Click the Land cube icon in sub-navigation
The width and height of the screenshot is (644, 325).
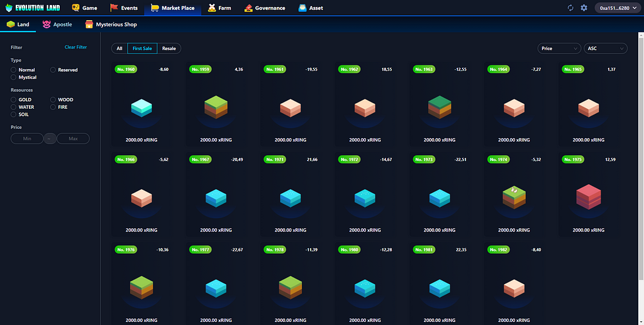[11, 25]
